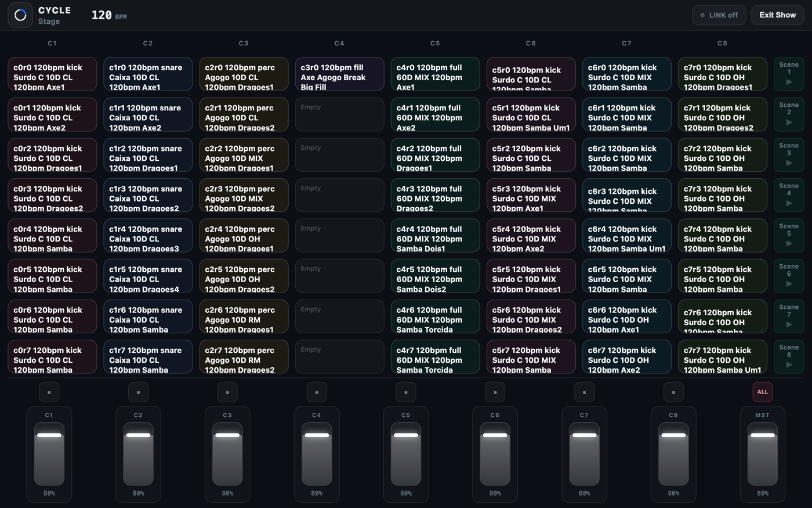Trigger clip c5r3 kick Axe1
The width and height of the screenshot is (812, 508).
click(531, 195)
